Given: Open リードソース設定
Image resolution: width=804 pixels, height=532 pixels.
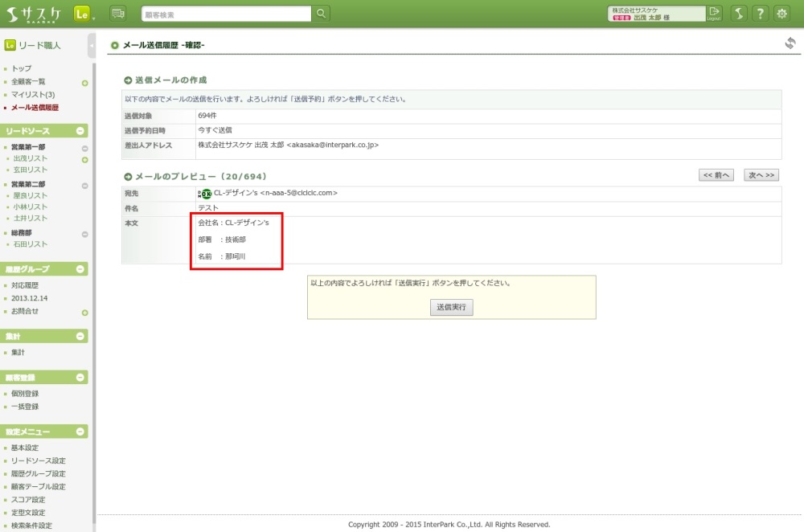Looking at the screenshot, I should [x=39, y=460].
